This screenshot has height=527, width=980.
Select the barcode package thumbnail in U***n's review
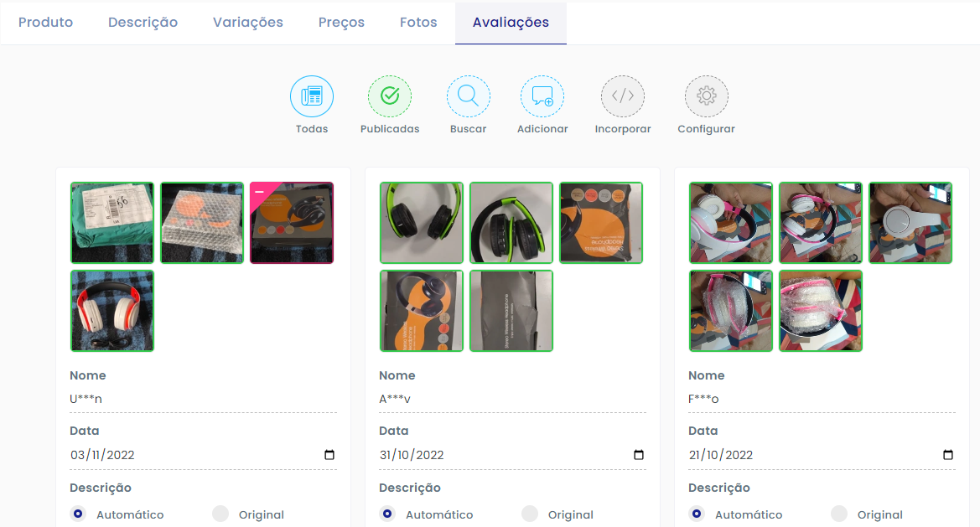(x=111, y=222)
